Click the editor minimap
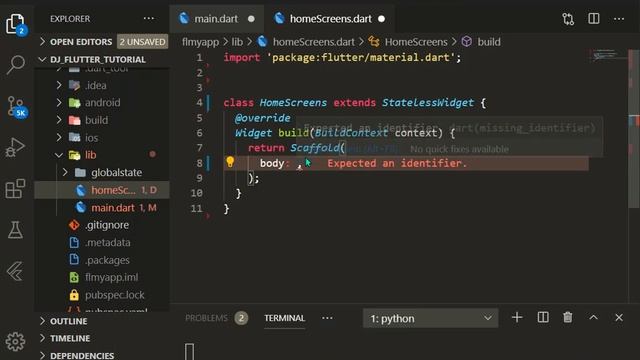640x360 pixels. [609, 55]
